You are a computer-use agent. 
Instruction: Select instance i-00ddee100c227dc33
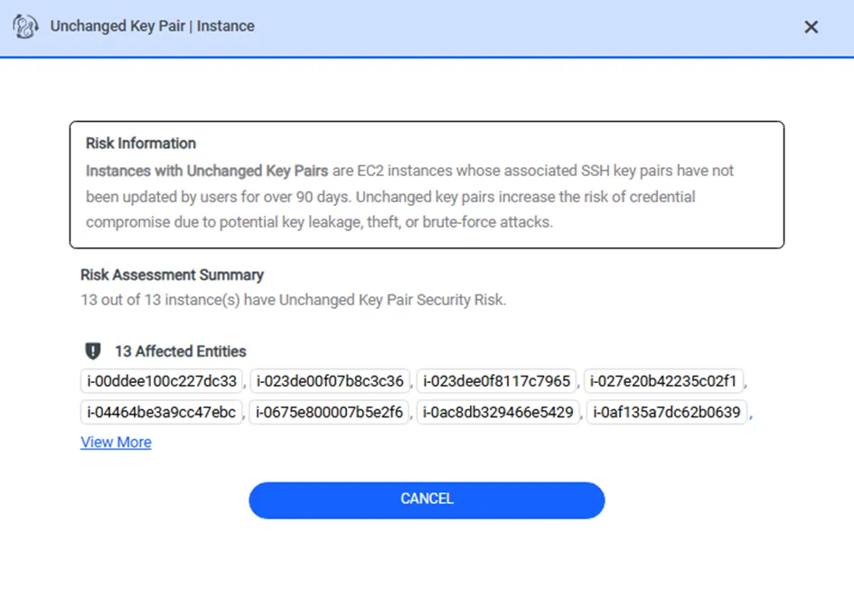[162, 381]
